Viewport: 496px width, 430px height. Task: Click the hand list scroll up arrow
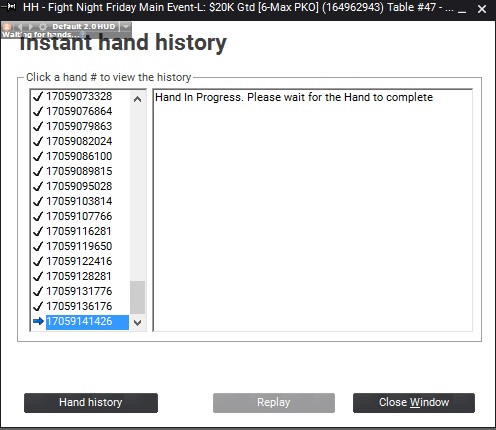pos(137,99)
